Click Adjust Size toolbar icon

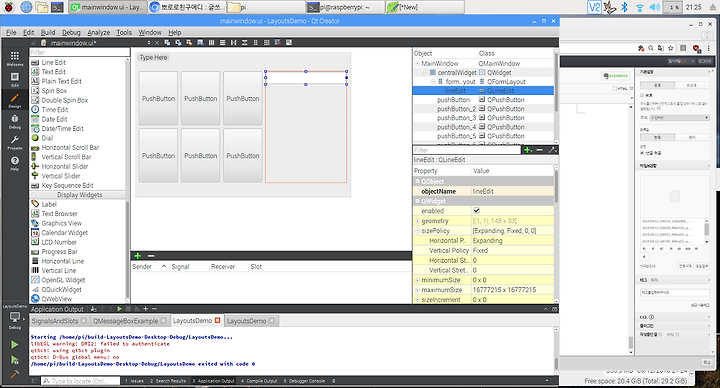289,43
